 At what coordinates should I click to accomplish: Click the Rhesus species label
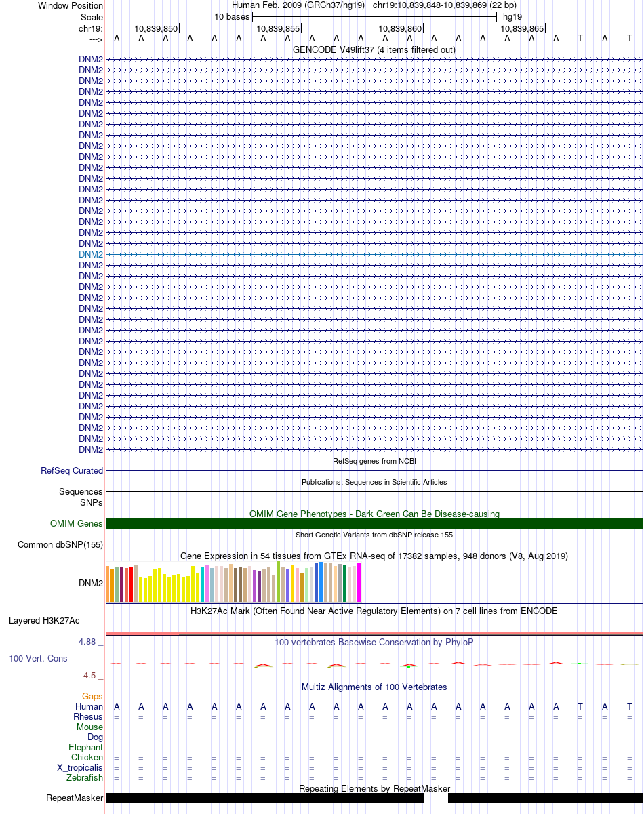pos(88,716)
